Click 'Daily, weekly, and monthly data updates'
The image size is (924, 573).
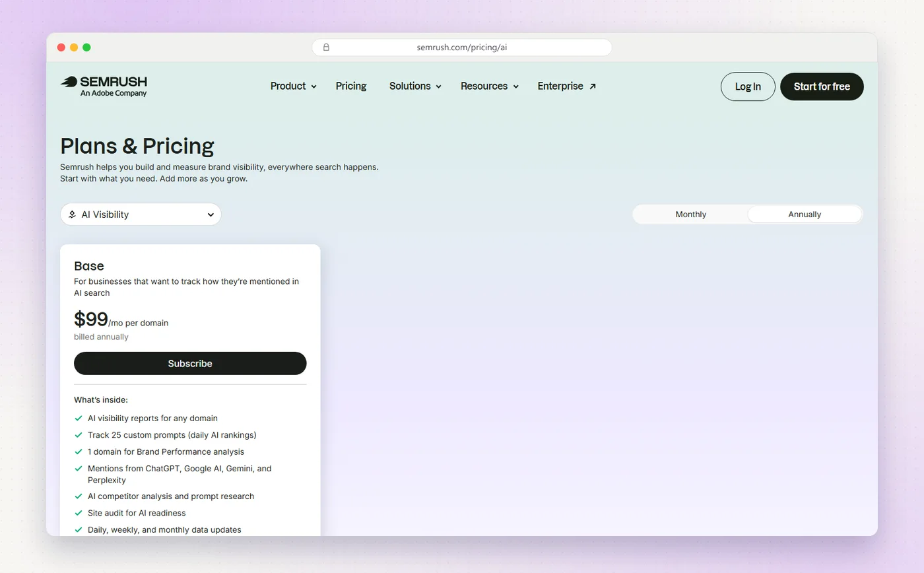point(164,530)
